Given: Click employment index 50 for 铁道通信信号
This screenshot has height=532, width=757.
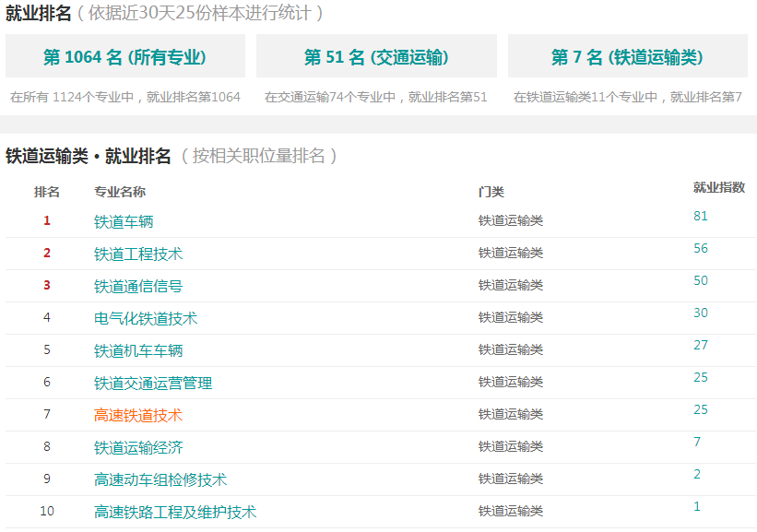Looking at the screenshot, I should click(x=701, y=281).
